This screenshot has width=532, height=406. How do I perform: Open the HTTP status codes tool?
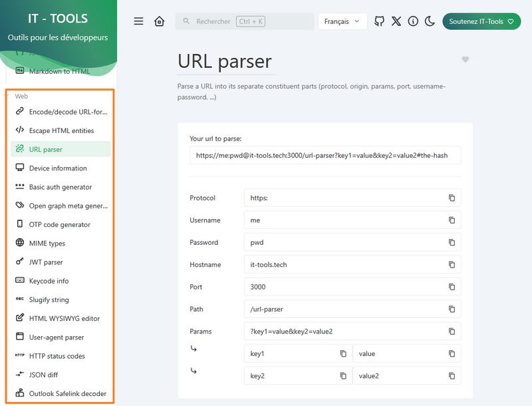(x=57, y=356)
